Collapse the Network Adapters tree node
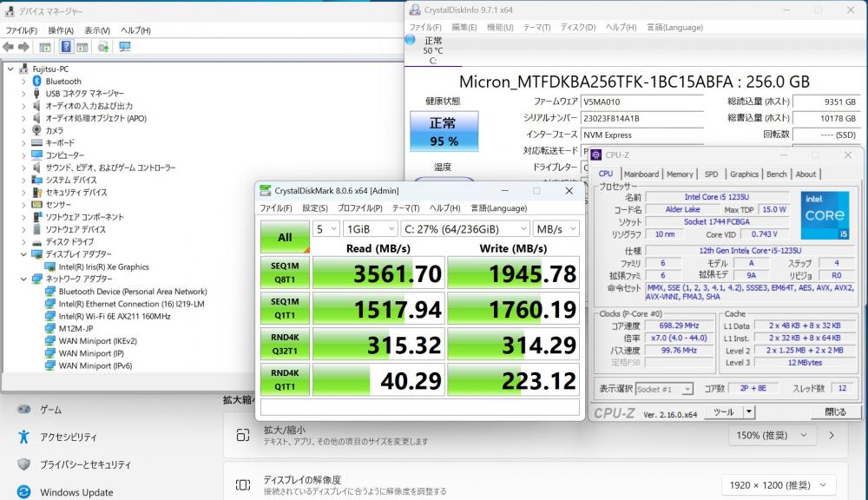This screenshot has height=500, width=868. tap(23, 280)
